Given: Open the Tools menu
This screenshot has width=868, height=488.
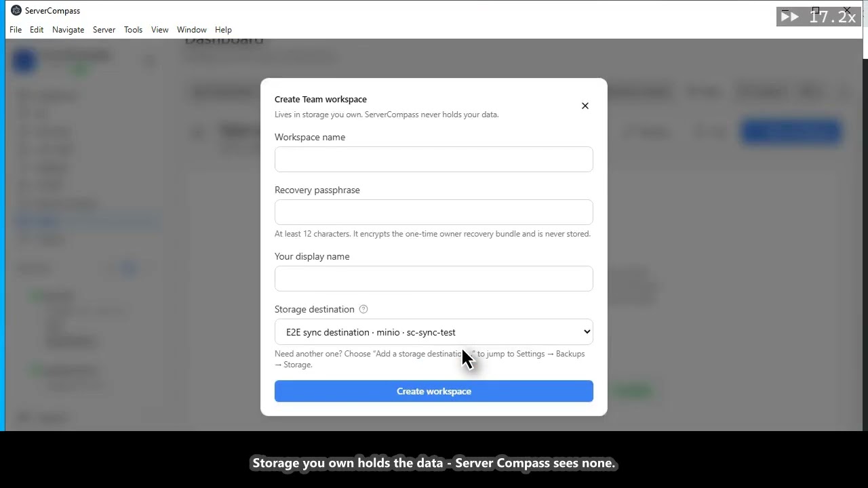Looking at the screenshot, I should point(134,30).
